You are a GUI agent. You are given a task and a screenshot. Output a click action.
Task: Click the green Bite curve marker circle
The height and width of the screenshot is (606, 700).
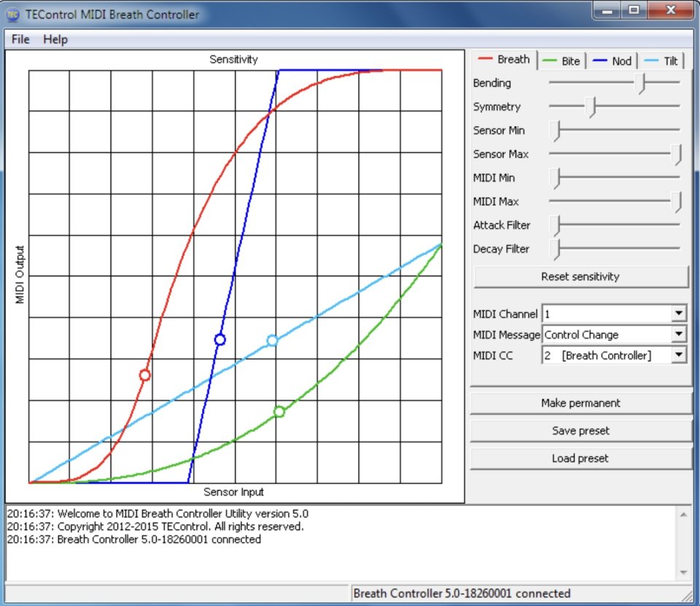point(279,411)
